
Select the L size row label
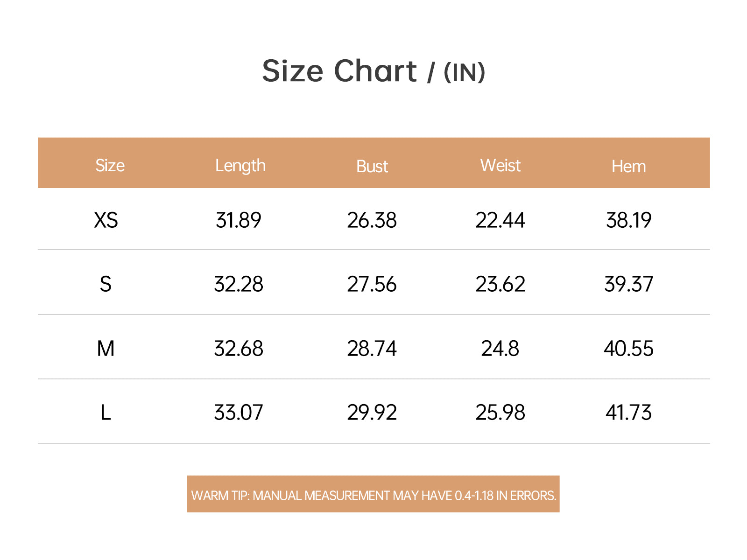click(106, 413)
